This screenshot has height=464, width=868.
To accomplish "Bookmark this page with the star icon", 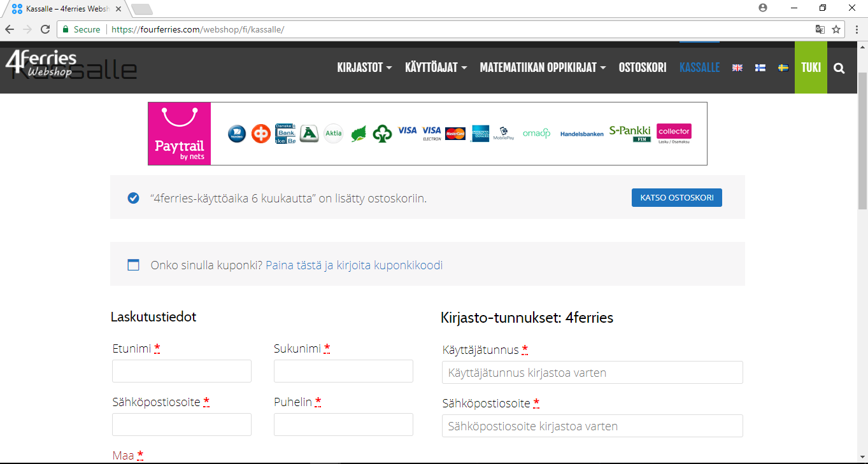I will (836, 29).
